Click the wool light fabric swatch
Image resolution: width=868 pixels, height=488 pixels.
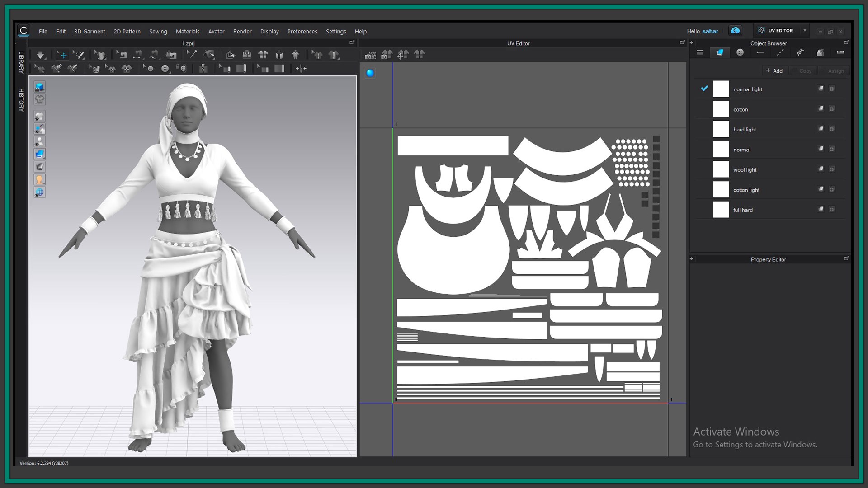coord(721,169)
